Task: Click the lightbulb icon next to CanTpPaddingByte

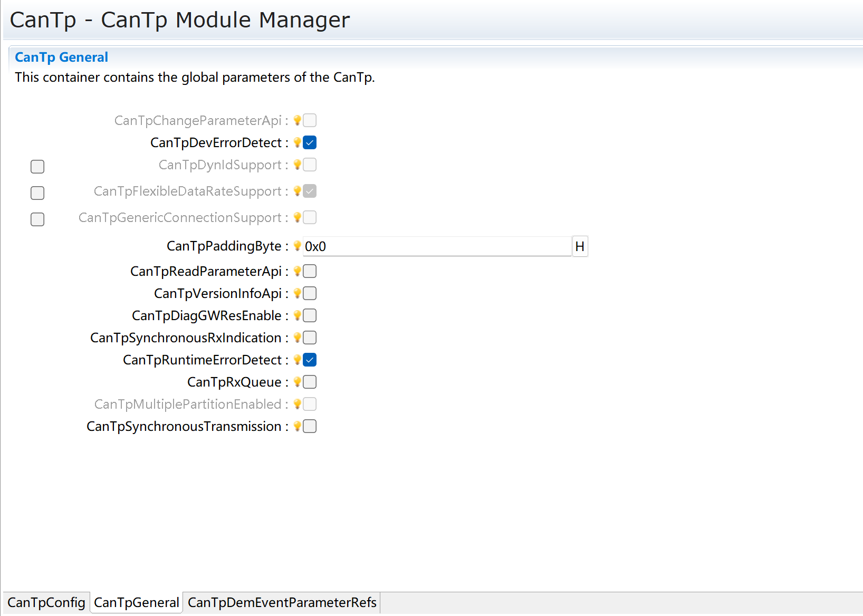Action: [x=297, y=246]
